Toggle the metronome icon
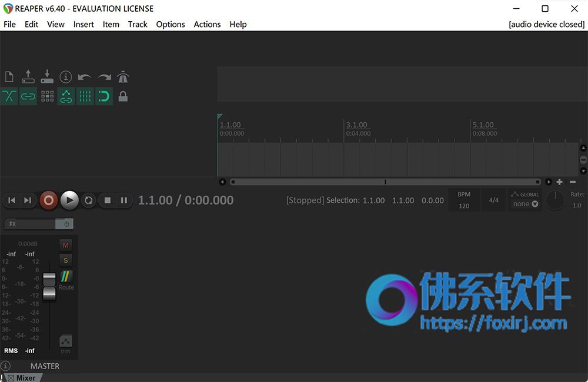Screen dimensions: 588x382 (x=123, y=77)
